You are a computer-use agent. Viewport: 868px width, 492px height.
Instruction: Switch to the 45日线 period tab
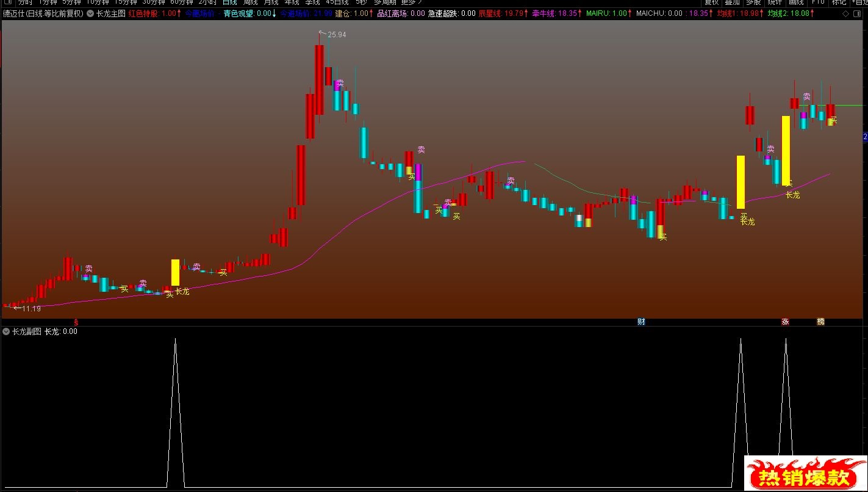(x=337, y=2)
